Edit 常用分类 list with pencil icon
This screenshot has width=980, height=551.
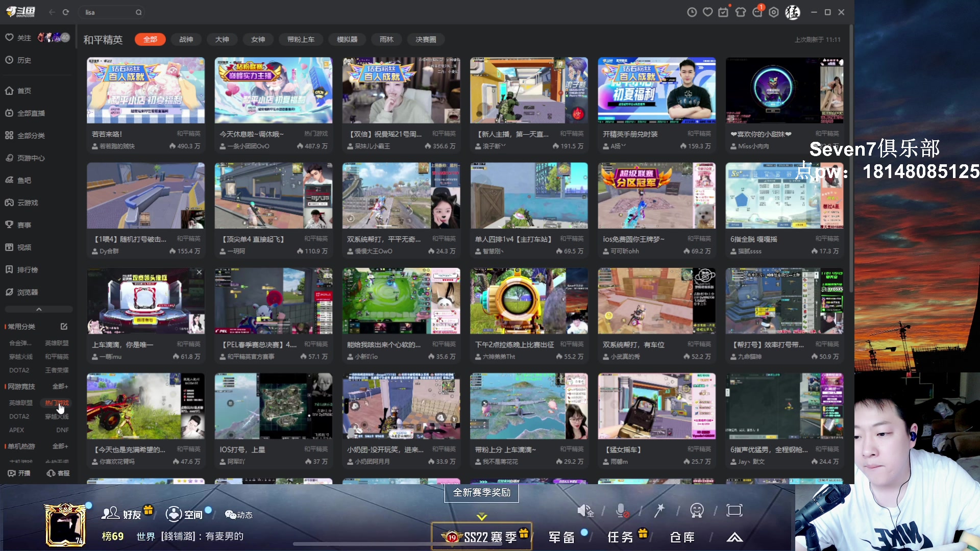pyautogui.click(x=64, y=327)
